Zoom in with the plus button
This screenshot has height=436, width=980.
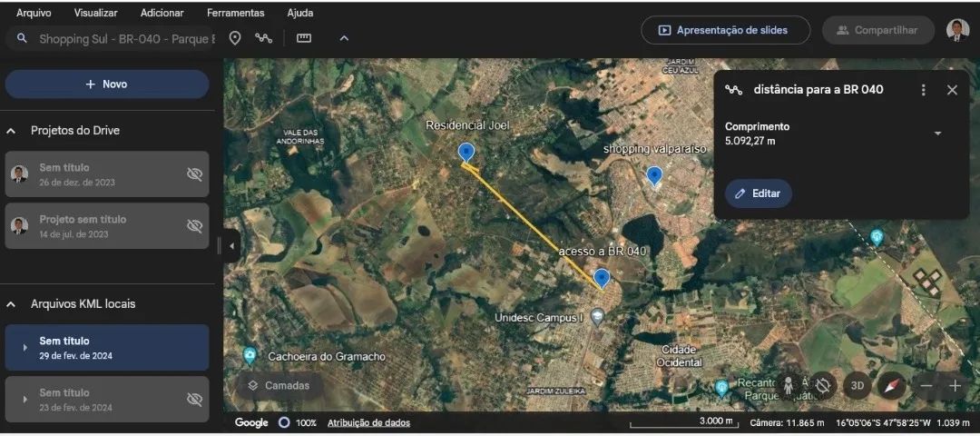coord(955,386)
